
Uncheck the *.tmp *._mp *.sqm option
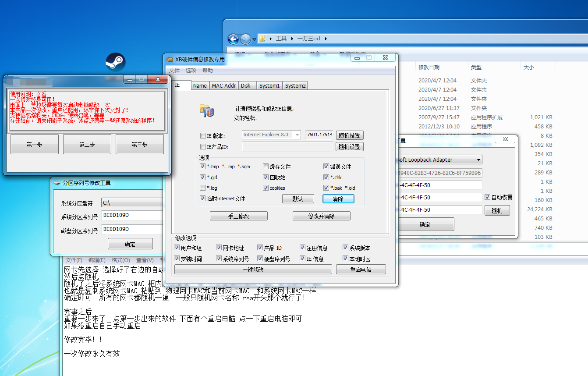202,167
